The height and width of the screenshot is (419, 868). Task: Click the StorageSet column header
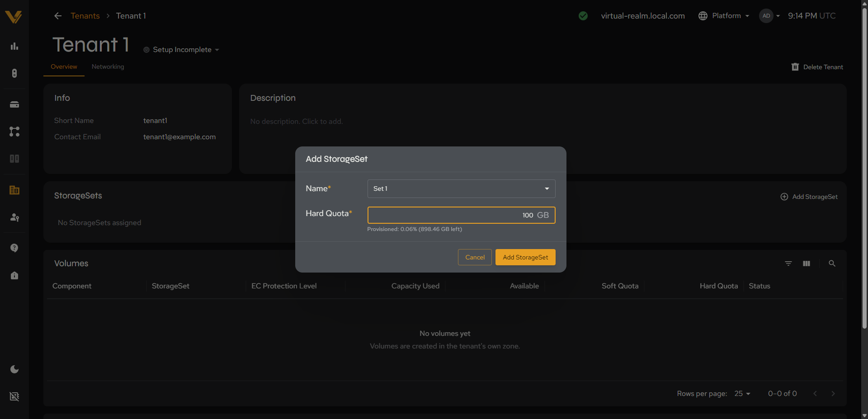tap(170, 286)
